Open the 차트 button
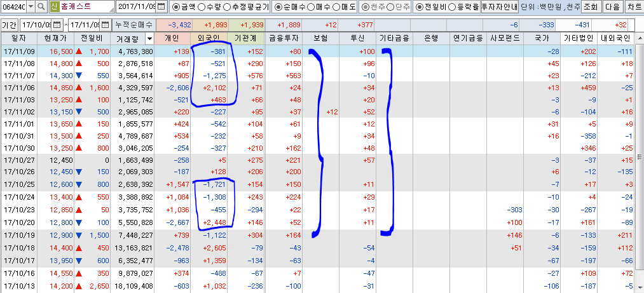644x293 pixels. point(634,7)
